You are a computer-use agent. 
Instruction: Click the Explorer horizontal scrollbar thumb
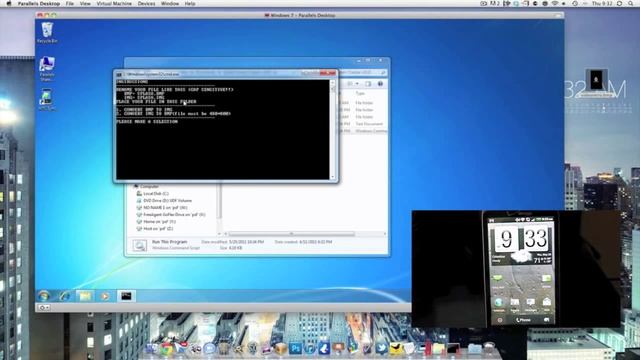[x=291, y=234]
